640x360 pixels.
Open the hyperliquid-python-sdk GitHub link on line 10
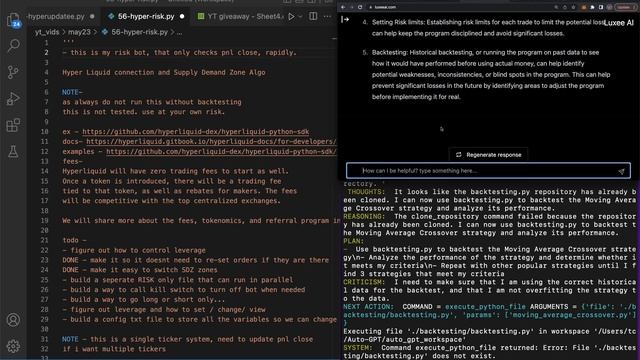click(x=196, y=131)
